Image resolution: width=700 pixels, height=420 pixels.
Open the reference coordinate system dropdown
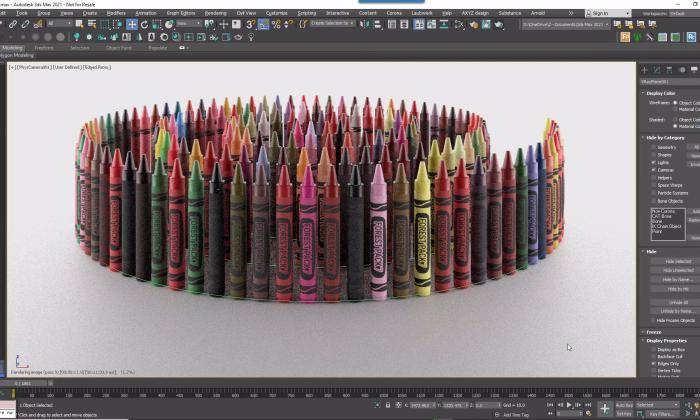pyautogui.click(x=189, y=23)
